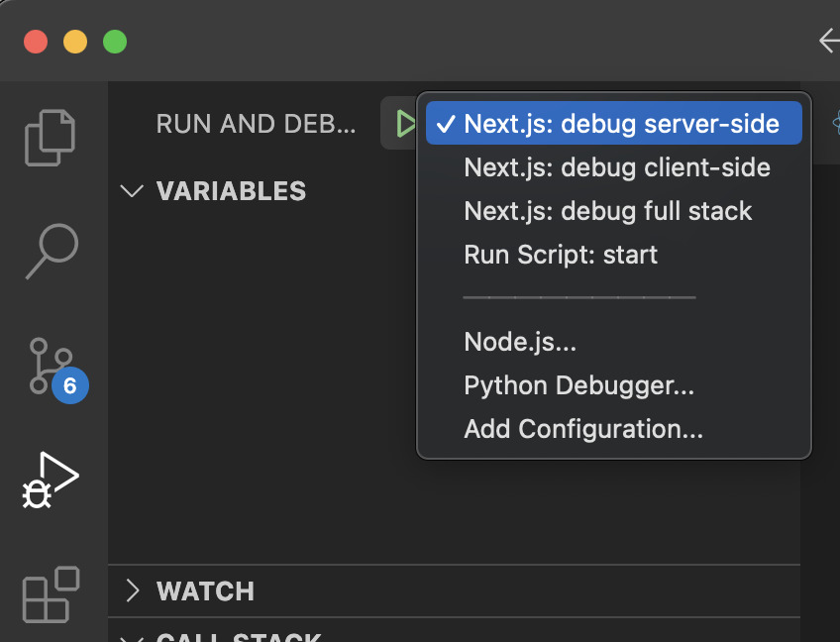Go back using the left arrow icon
The width and height of the screenshot is (840, 642).
(x=829, y=42)
